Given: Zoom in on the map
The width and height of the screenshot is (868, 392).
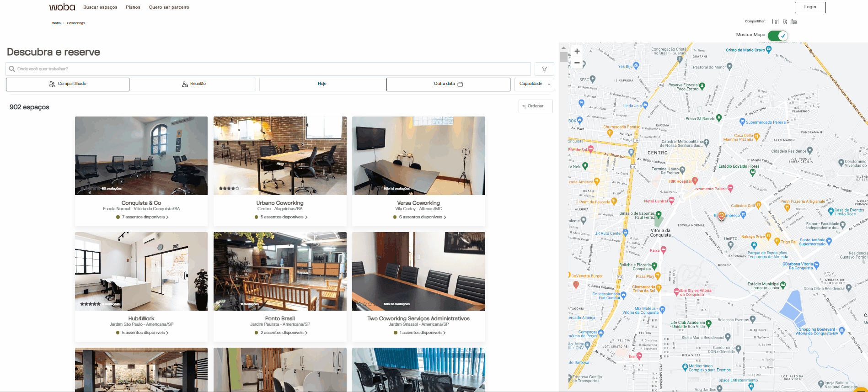Looking at the screenshot, I should tap(577, 51).
